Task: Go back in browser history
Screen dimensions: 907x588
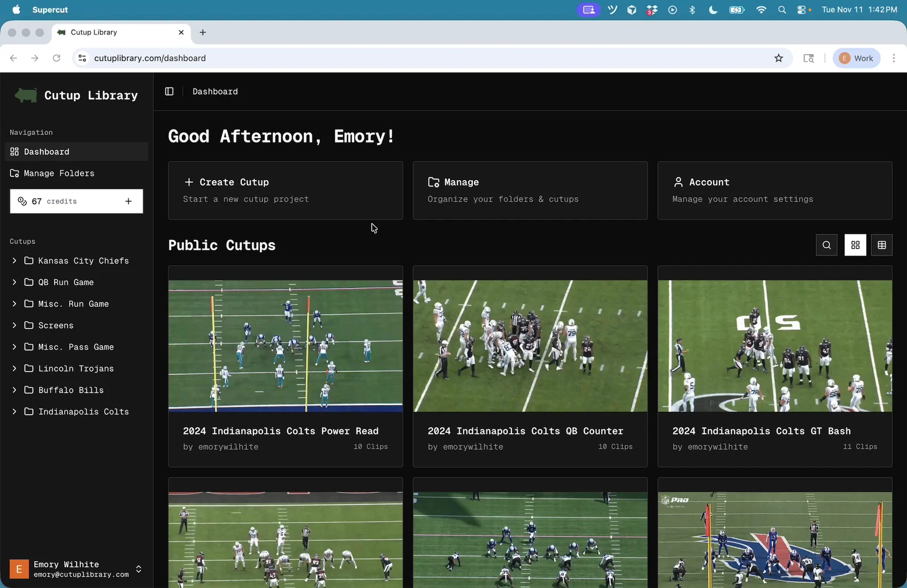Action: (x=14, y=58)
